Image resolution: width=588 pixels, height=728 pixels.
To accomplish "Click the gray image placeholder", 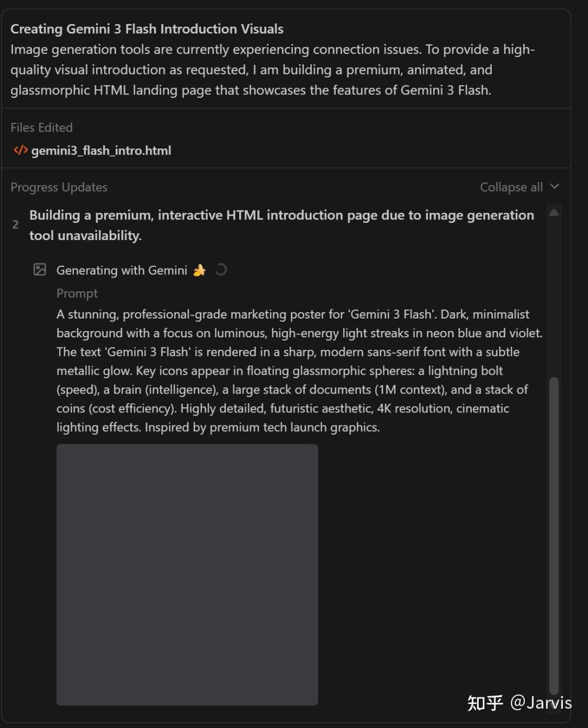I will pyautogui.click(x=187, y=574).
